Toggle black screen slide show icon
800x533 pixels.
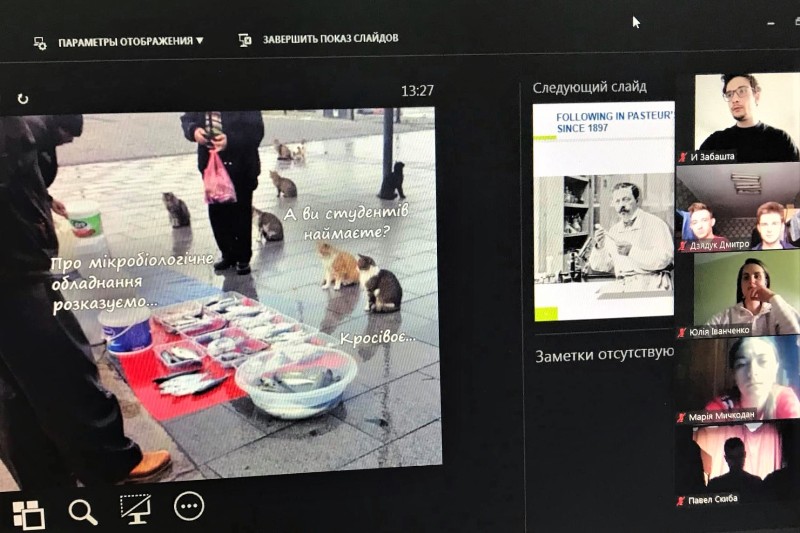(135, 509)
